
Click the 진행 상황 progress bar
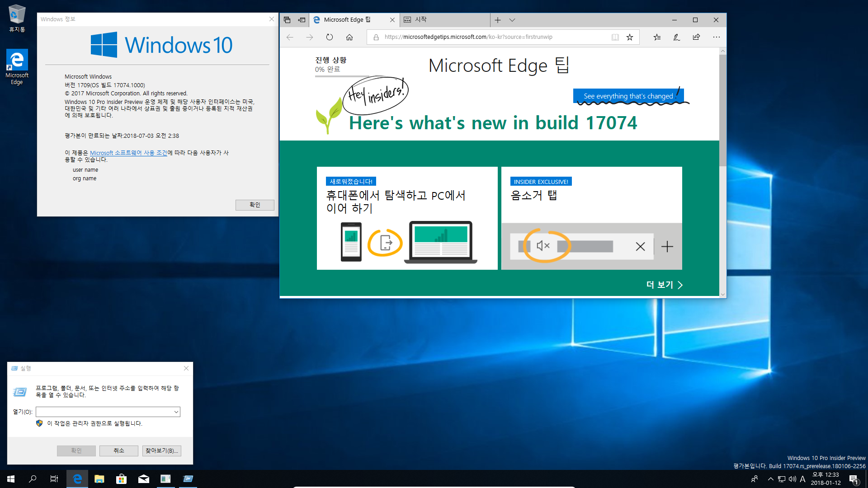tap(342, 76)
